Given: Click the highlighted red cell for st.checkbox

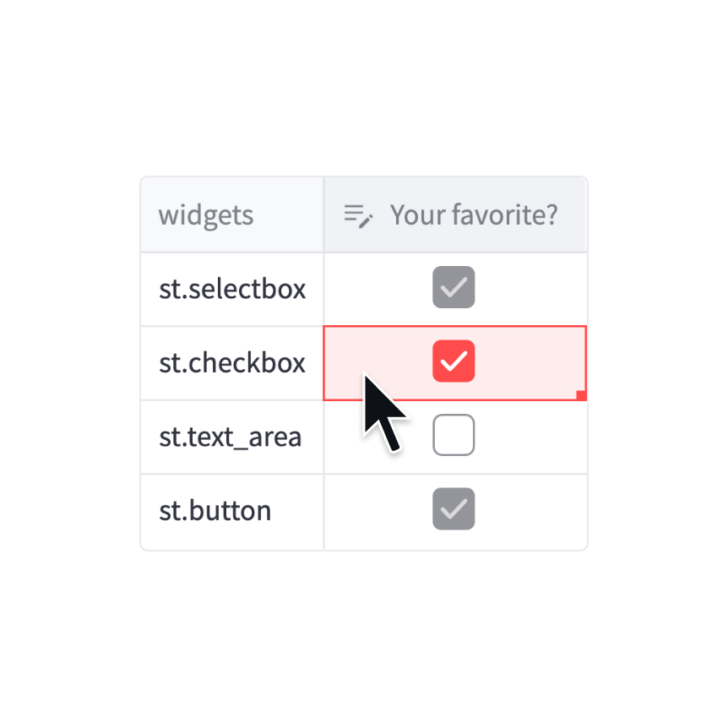Looking at the screenshot, I should 454,362.
